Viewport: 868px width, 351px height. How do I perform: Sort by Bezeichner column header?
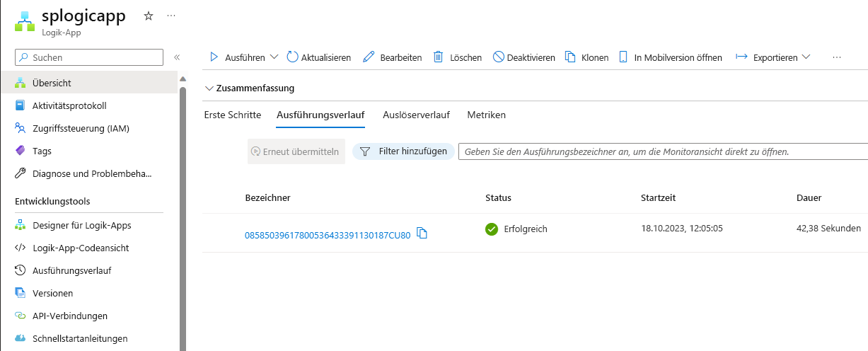(x=267, y=198)
